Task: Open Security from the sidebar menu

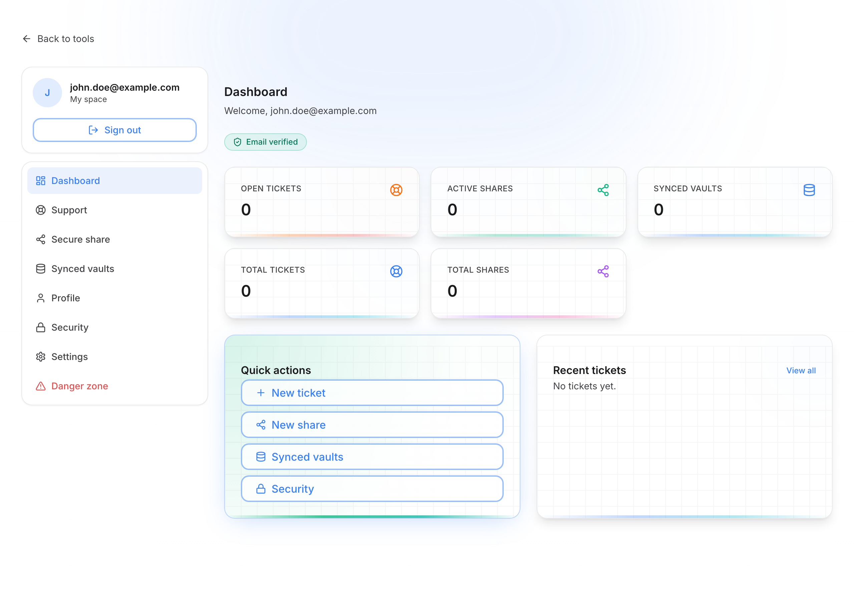Action: tap(115, 327)
